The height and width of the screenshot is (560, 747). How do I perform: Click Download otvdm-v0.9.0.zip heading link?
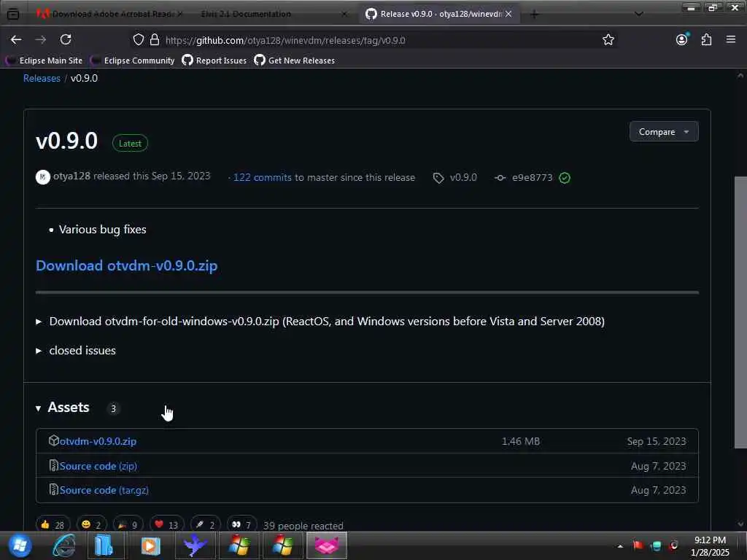pyautogui.click(x=127, y=265)
